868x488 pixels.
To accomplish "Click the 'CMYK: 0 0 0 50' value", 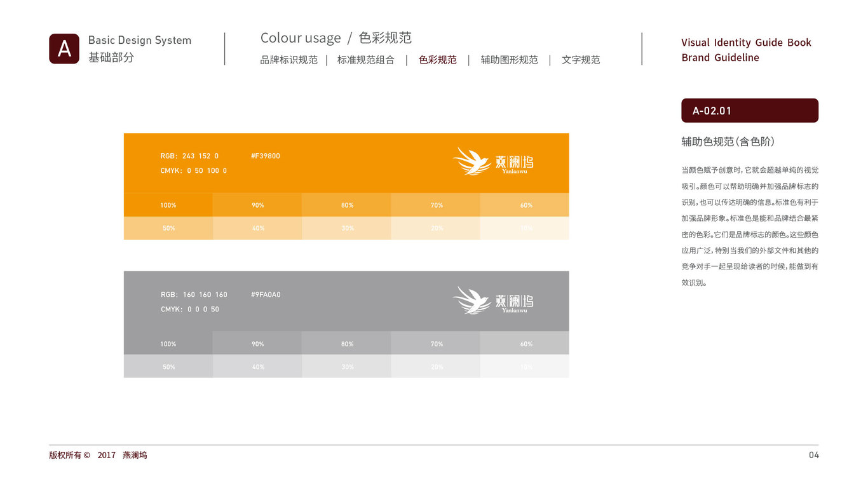I will pyautogui.click(x=190, y=309).
